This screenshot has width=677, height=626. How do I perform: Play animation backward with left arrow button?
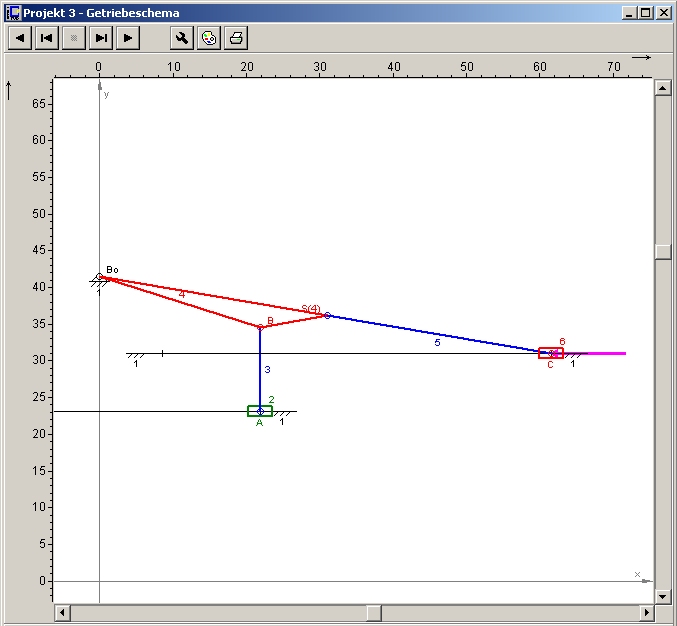tap(20, 38)
